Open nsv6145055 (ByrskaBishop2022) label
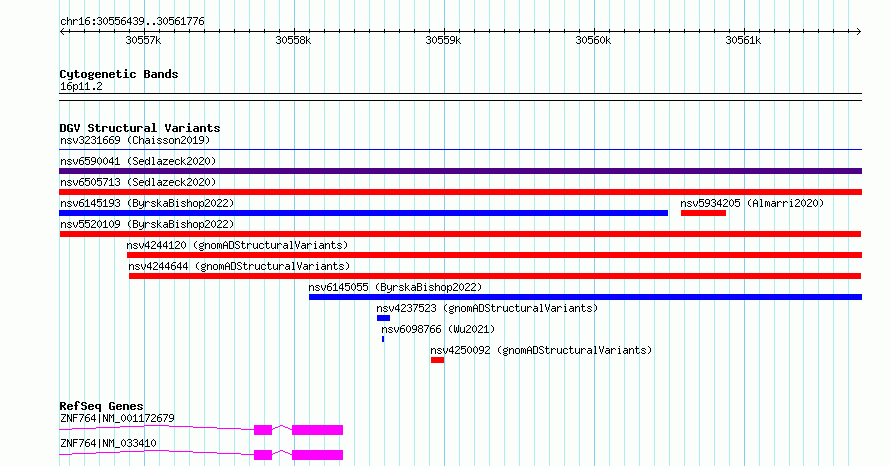Screen dimensions: 890x466 395,287
